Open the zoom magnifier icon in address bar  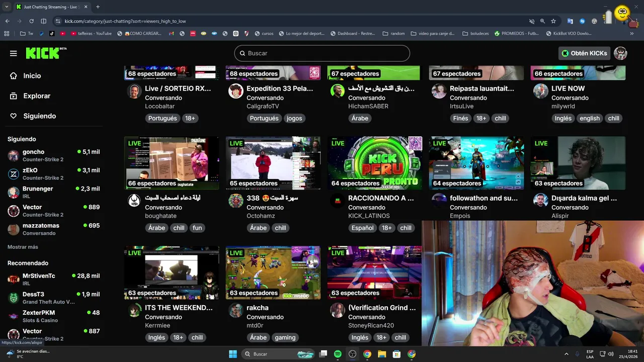tap(542, 21)
